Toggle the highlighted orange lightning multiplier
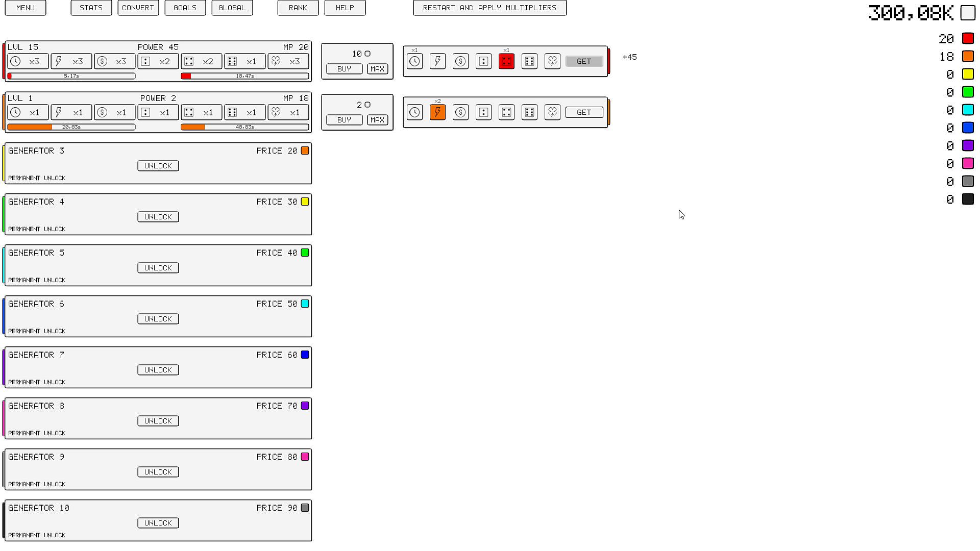This screenshot has height=551, width=980. (437, 112)
